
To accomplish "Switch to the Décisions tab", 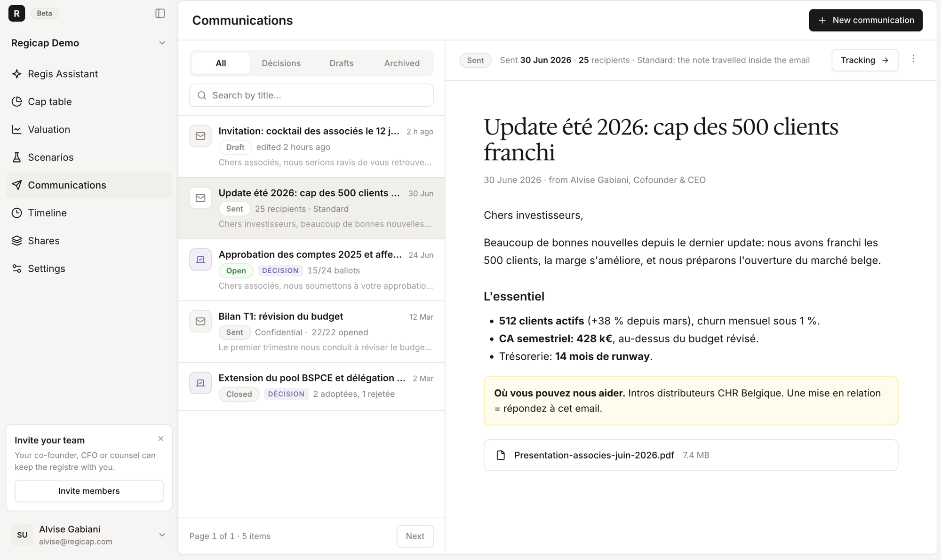I will (x=281, y=63).
